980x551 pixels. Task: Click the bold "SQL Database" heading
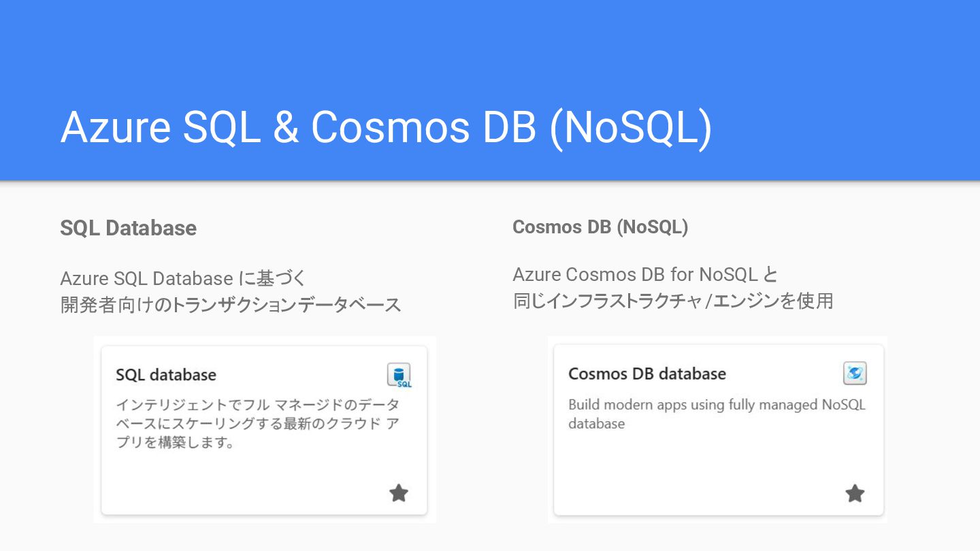coord(128,228)
